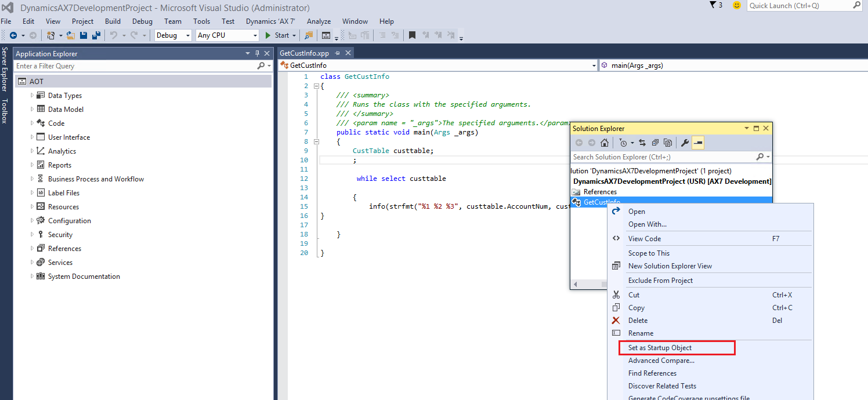Toggle a bookmark using the bookmark icon
This screenshot has height=400, width=868.
point(412,35)
